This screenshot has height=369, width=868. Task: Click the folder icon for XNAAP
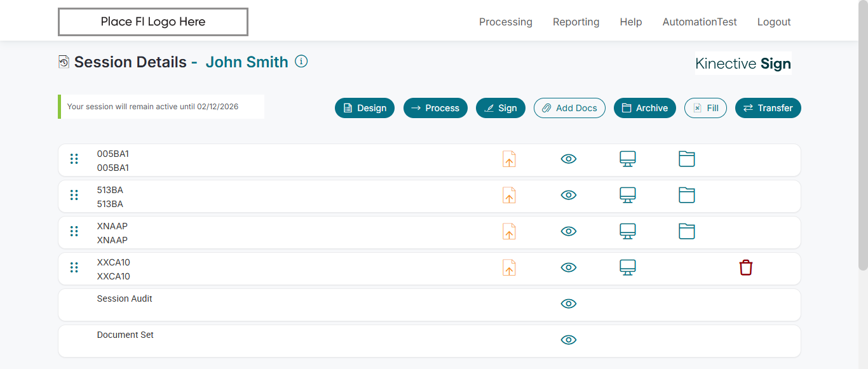(686, 231)
